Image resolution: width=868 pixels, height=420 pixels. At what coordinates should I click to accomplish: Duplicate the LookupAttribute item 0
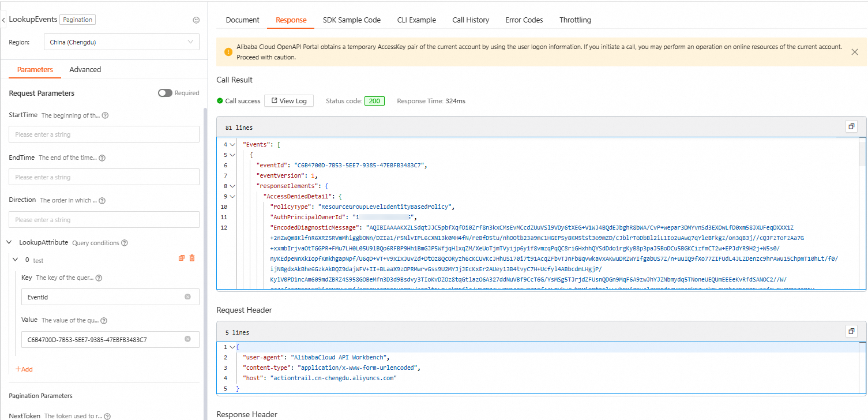[x=181, y=258]
